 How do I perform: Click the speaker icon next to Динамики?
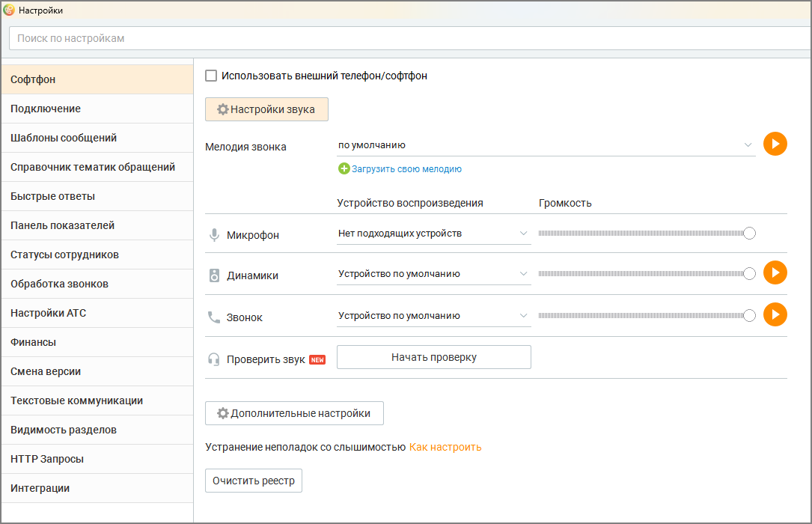[x=214, y=275]
